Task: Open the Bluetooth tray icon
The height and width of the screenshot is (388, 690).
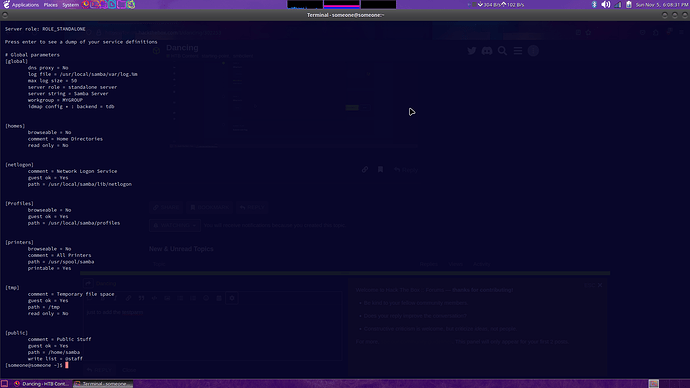Action: click(x=594, y=4)
